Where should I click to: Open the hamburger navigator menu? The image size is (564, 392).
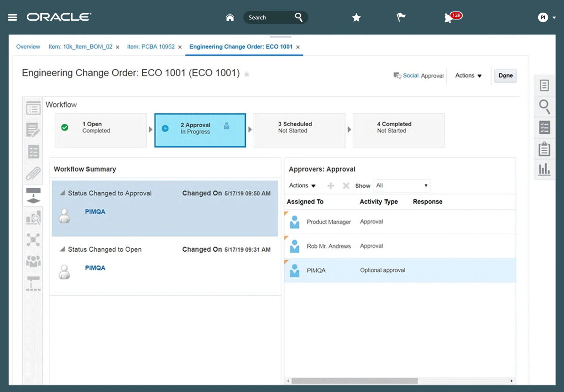click(x=13, y=17)
